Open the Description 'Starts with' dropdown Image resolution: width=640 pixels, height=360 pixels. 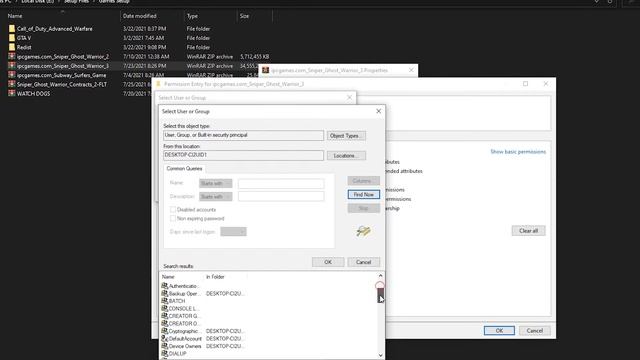click(x=216, y=197)
